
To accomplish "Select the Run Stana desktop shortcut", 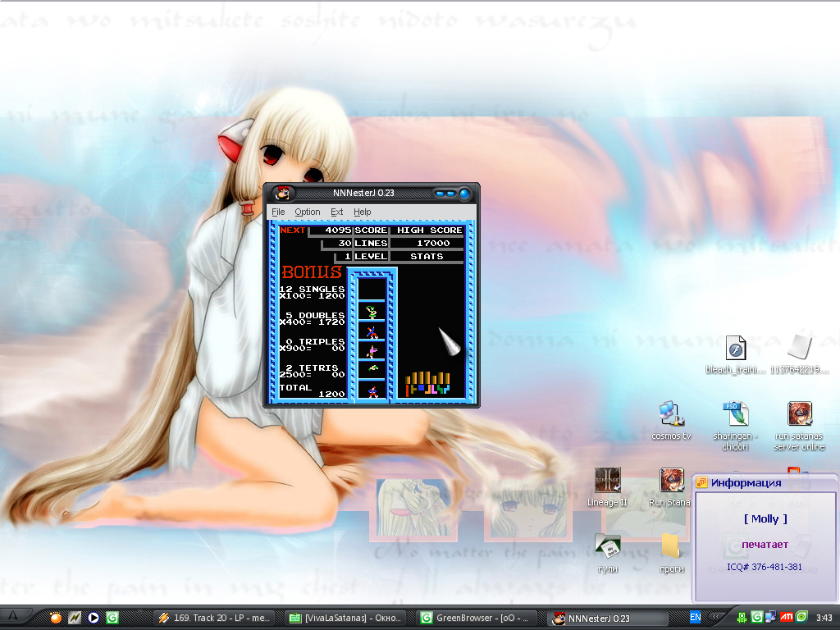I will pos(669,487).
